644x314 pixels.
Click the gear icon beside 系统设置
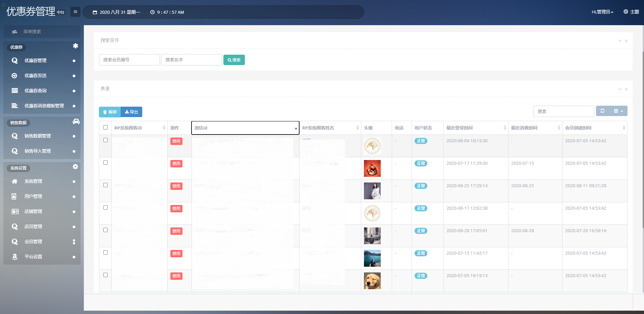[75, 167]
